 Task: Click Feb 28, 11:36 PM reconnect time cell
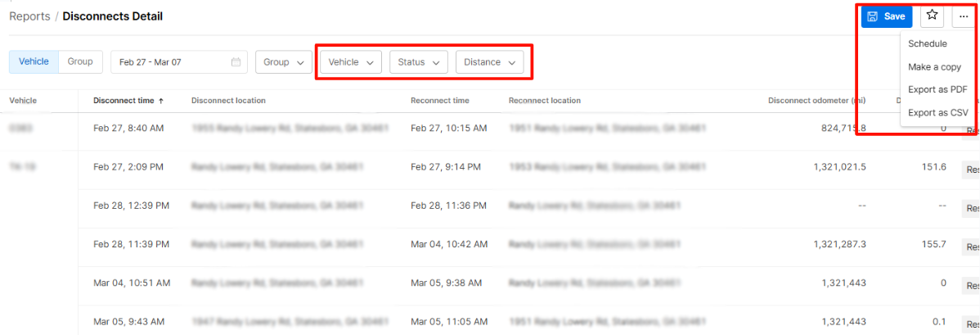point(448,206)
